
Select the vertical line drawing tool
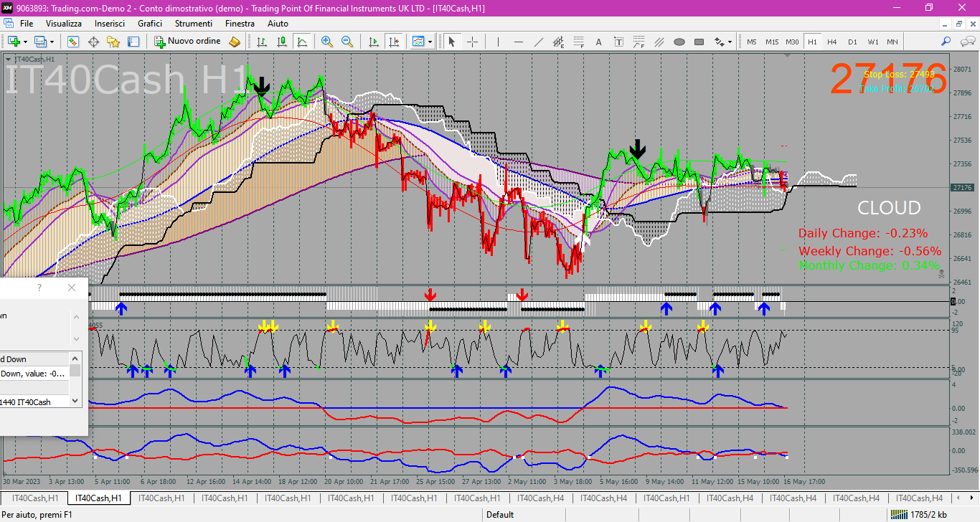tap(498, 42)
